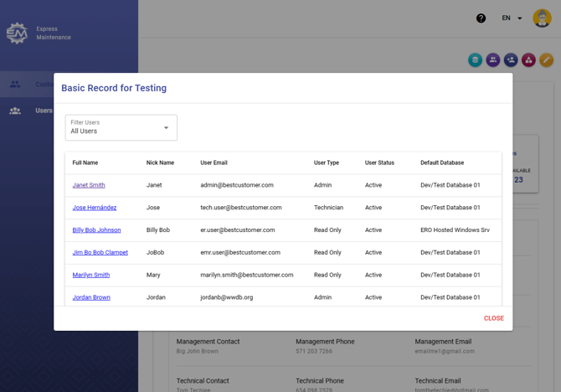Click the help question mark icon
This screenshot has width=561, height=392.
coord(481,18)
